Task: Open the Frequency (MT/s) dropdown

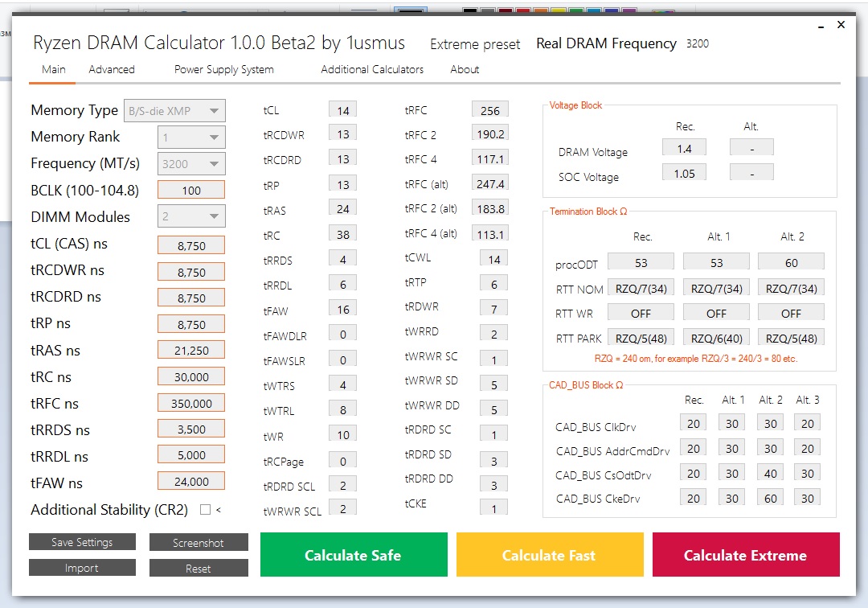Action: click(191, 164)
